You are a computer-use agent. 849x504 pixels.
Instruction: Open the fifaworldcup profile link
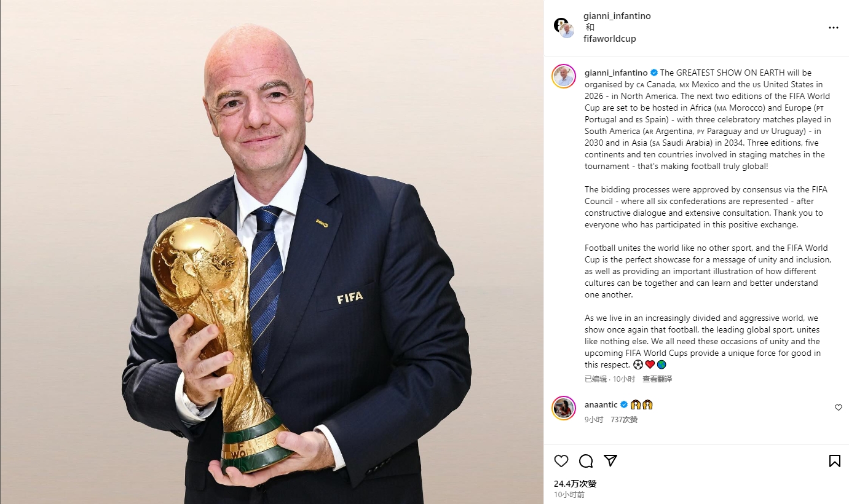click(610, 39)
